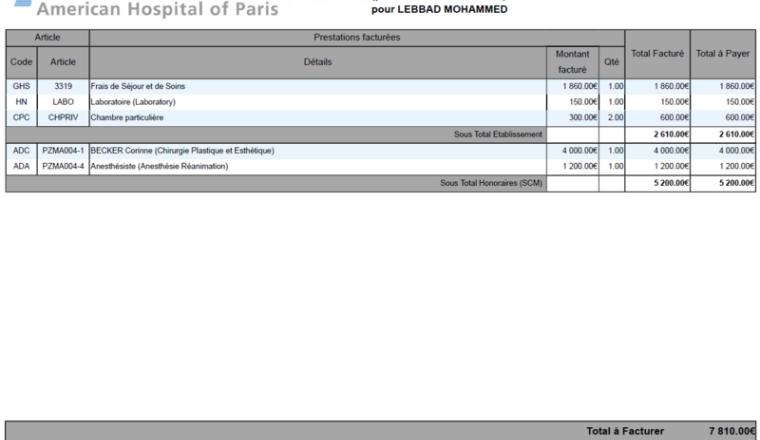
Task: Click Total Facturé 1 200.00€ in Anesthésiste row
Action: [x=671, y=166]
